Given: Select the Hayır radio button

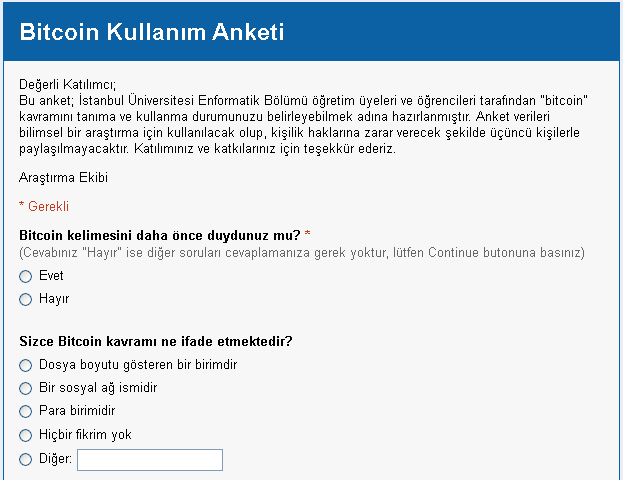Looking at the screenshot, I should tap(26, 299).
